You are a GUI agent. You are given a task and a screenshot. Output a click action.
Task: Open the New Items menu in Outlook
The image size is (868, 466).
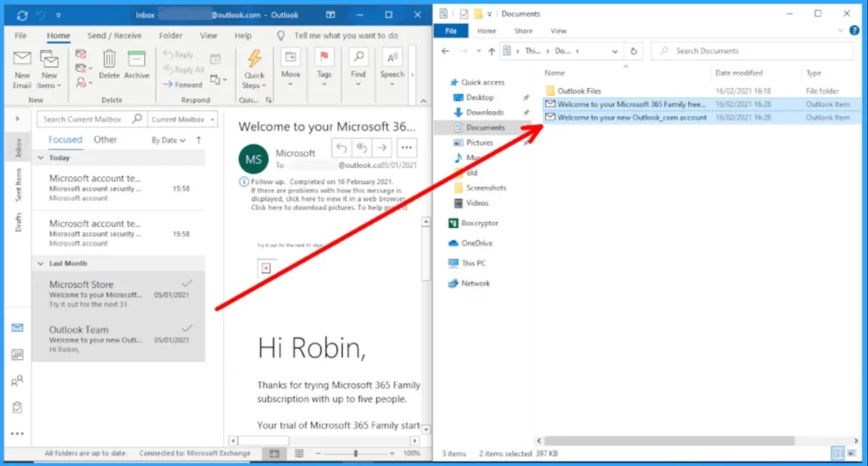pos(48,69)
